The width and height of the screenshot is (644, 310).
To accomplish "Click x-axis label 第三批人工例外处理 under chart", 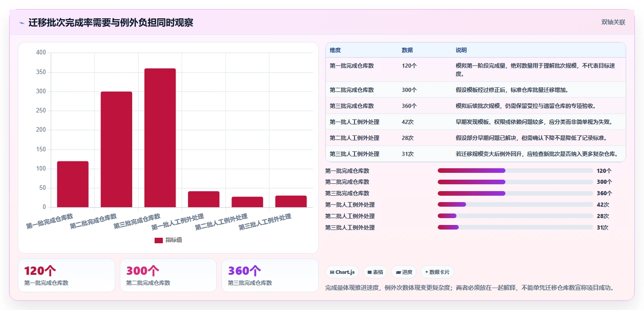I will coord(265,222).
